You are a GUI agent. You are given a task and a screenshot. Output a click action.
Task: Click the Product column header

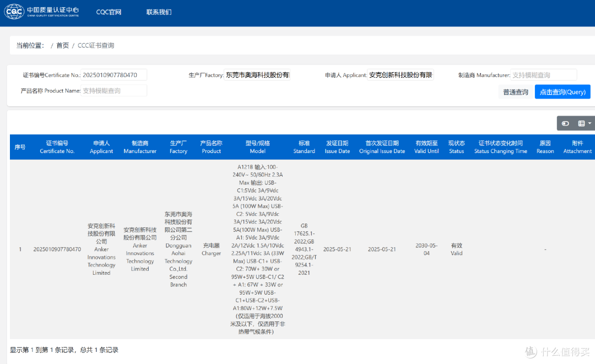click(212, 147)
